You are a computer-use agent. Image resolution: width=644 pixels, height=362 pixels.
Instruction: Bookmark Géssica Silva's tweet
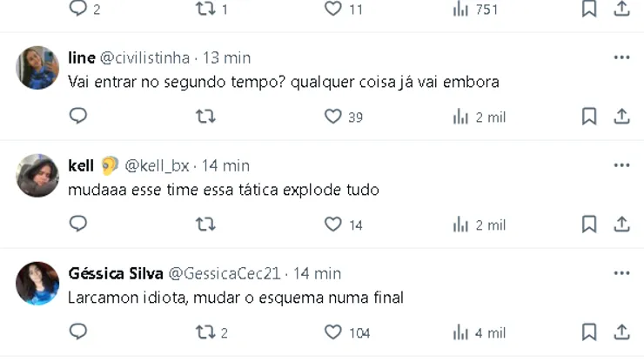589,332
